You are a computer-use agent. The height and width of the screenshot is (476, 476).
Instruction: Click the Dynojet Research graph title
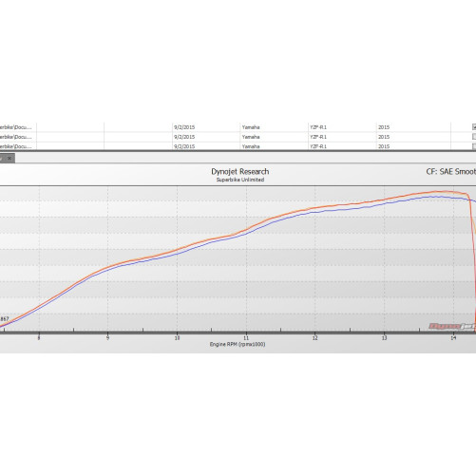pyautogui.click(x=240, y=172)
